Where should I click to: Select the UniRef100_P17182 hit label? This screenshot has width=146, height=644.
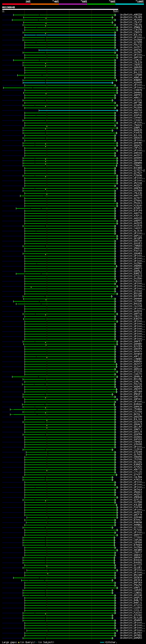(x=131, y=530)
